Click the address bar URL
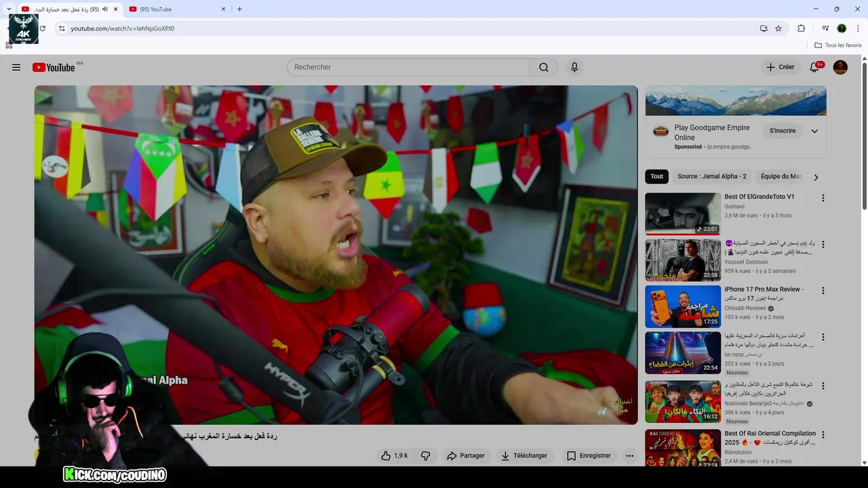The image size is (868, 488). coord(123,28)
